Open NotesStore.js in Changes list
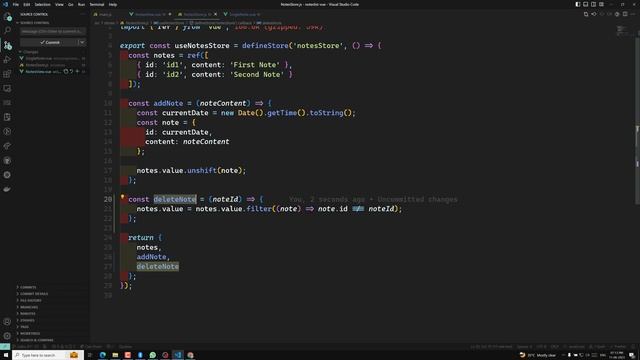This screenshot has height=360, width=640. [52, 65]
